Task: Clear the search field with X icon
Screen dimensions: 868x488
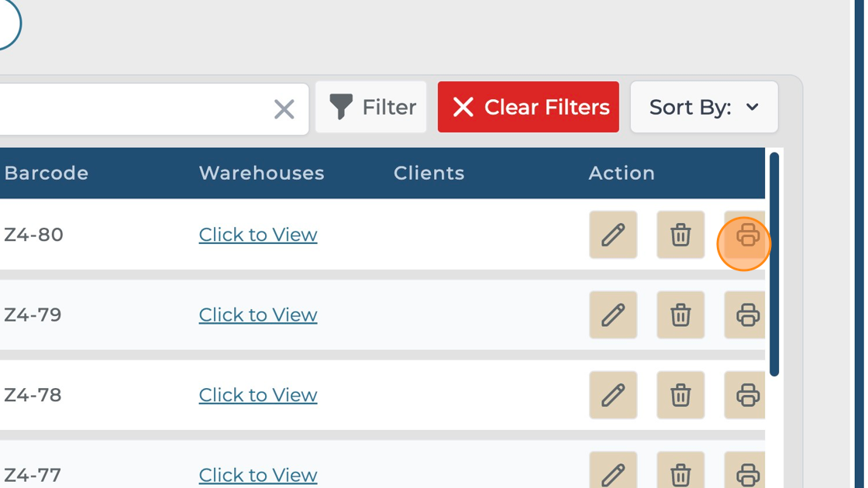Action: pyautogui.click(x=284, y=109)
